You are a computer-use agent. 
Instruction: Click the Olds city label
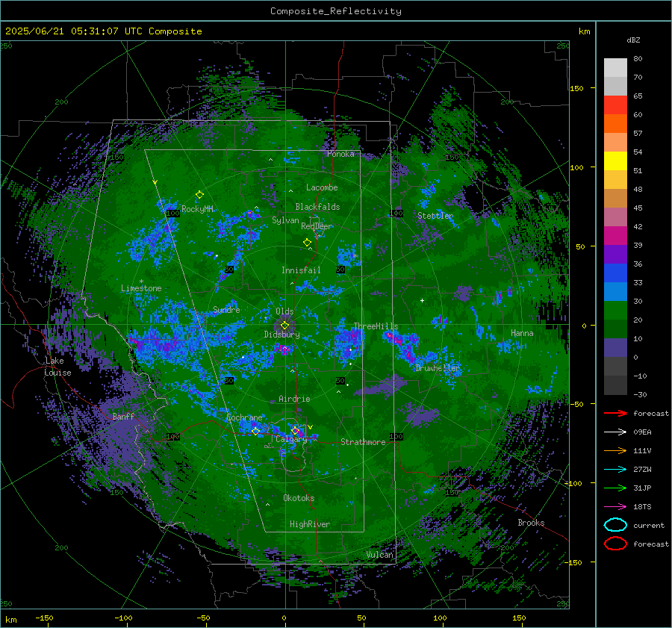[284, 311]
